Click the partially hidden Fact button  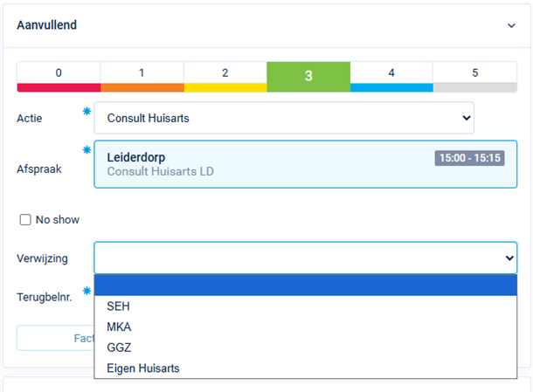[55, 338]
